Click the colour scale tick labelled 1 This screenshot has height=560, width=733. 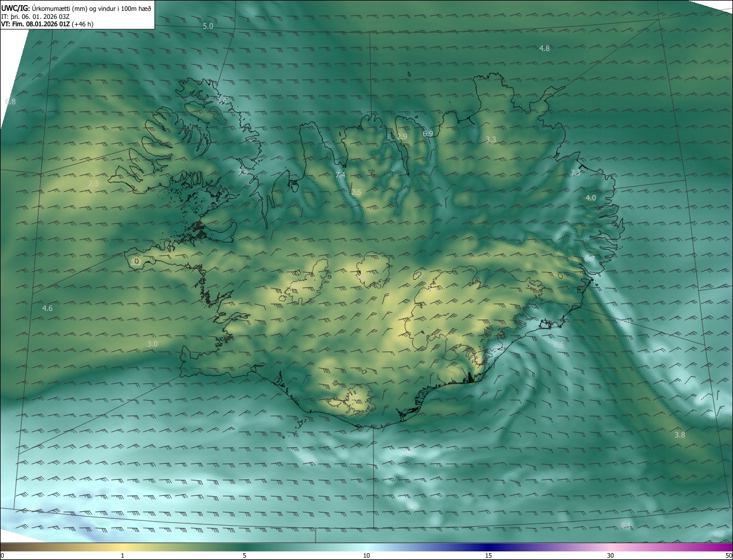click(123, 556)
